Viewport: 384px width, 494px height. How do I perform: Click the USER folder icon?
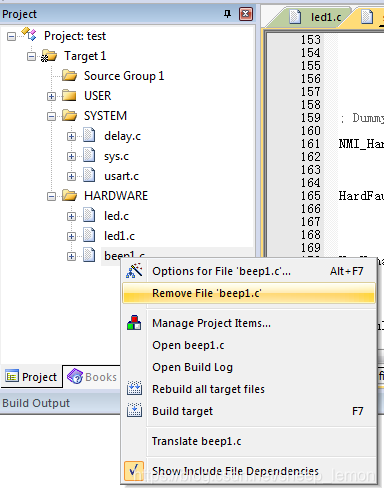69,95
